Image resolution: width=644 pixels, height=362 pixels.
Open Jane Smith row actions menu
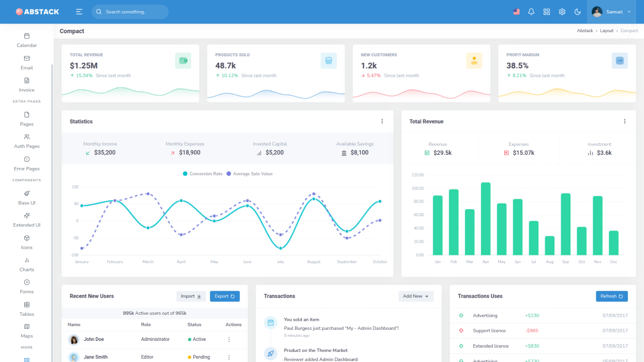tap(229, 357)
